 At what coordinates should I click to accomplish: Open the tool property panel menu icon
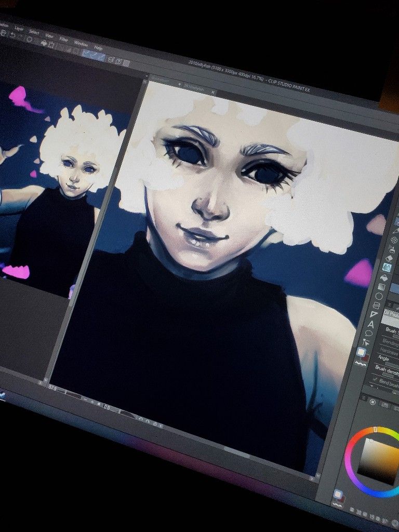tap(389, 304)
